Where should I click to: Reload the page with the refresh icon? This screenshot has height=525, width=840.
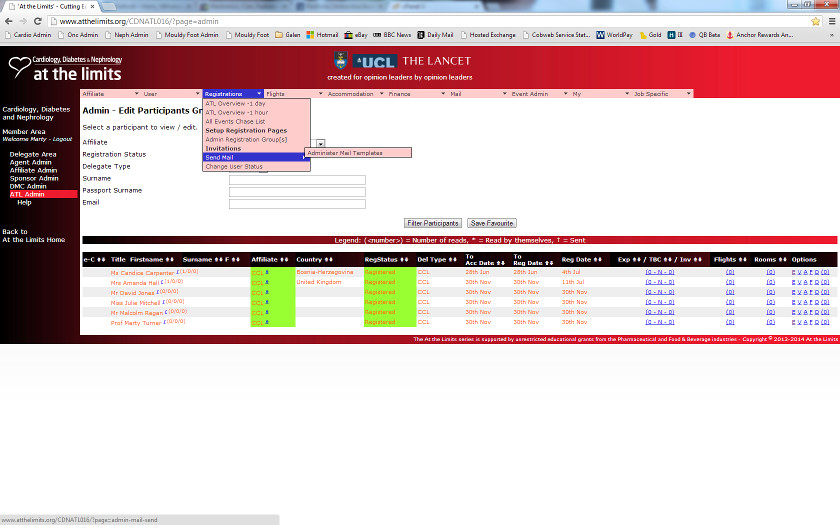click(38, 21)
